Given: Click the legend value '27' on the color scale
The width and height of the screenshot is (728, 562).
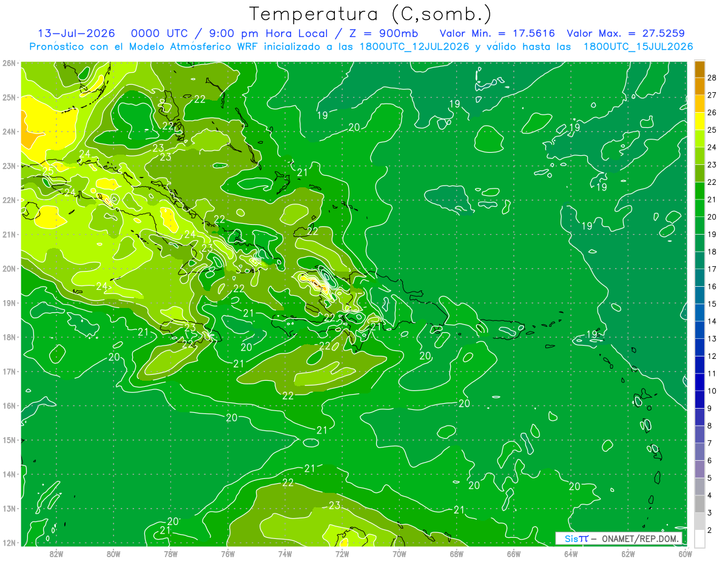Looking at the screenshot, I should [712, 95].
